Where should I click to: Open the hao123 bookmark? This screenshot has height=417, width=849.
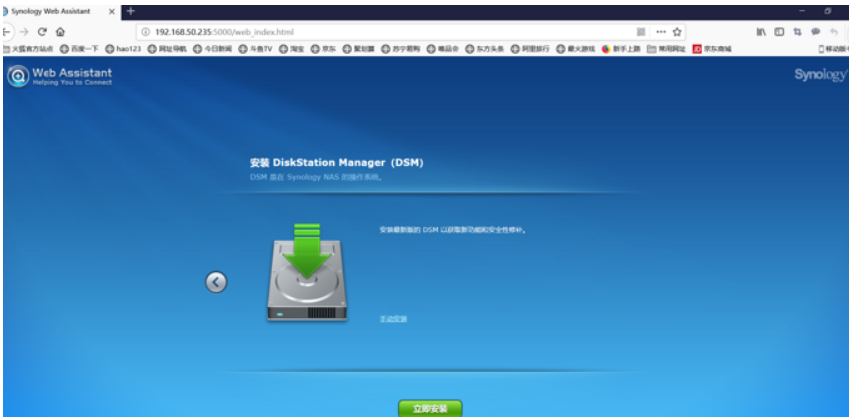click(123, 49)
